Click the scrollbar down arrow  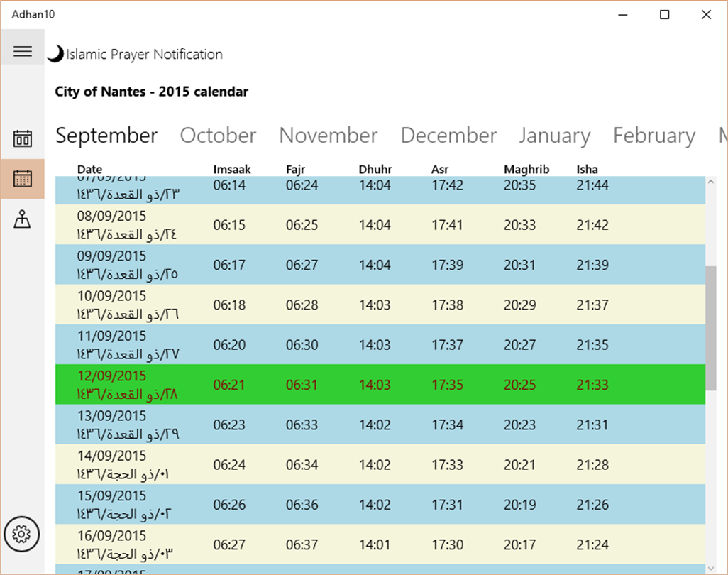coord(711,569)
